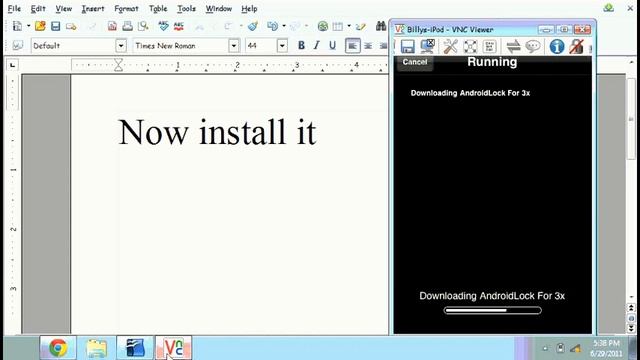Select Centered paragraph alignment
The image size is (640, 360).
[368, 46]
